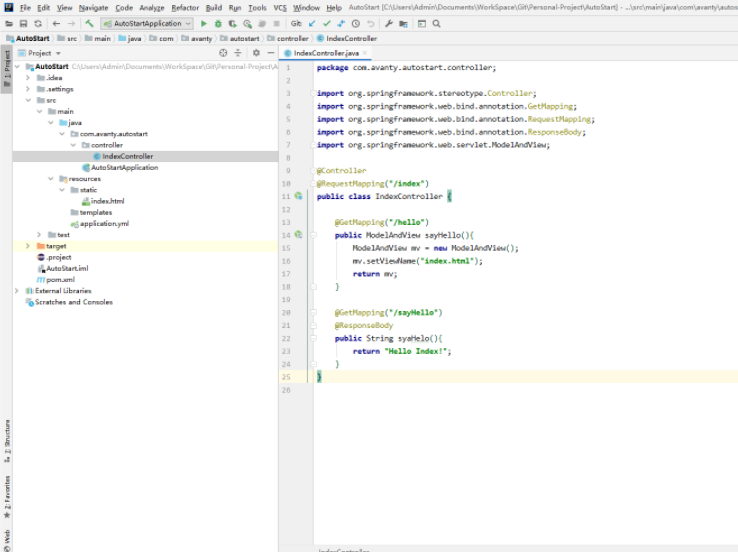Collapse the controller package arrow
The height and width of the screenshot is (552, 738).
(73, 145)
